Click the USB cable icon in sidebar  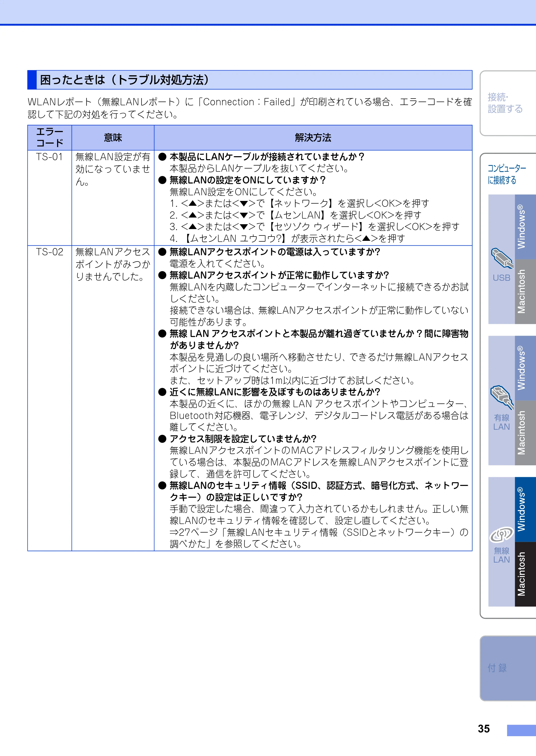[502, 258]
